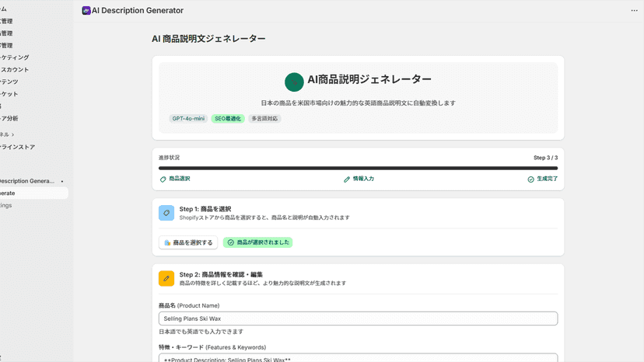Click the GPT-4o-mini badge
The image size is (644, 362).
(x=188, y=119)
